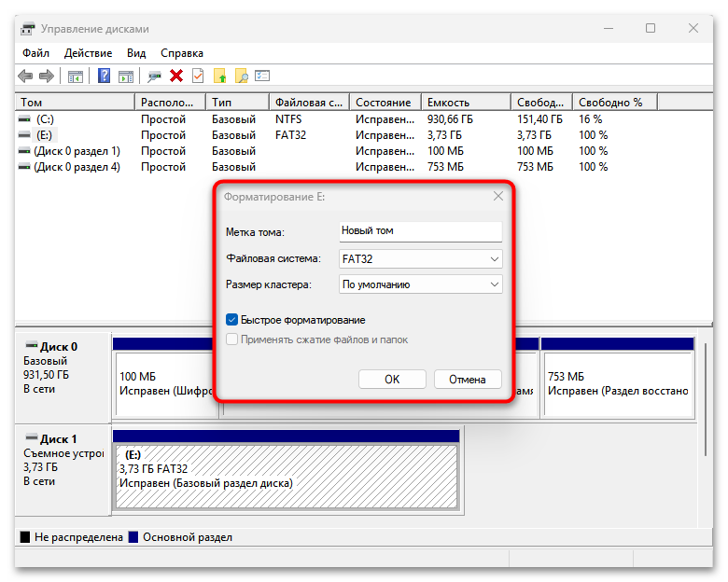Screen dimensions: 728x582
Task: Close the Форматирование E: dialog
Action: click(498, 196)
